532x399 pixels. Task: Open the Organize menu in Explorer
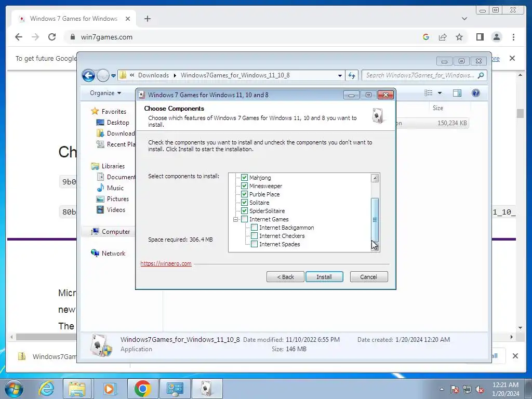coord(105,93)
